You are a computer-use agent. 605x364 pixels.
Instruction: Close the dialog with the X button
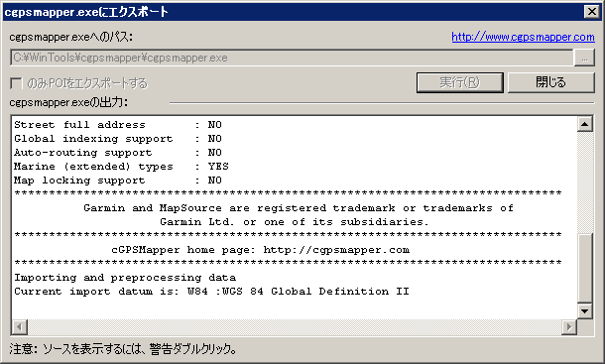pos(592,12)
